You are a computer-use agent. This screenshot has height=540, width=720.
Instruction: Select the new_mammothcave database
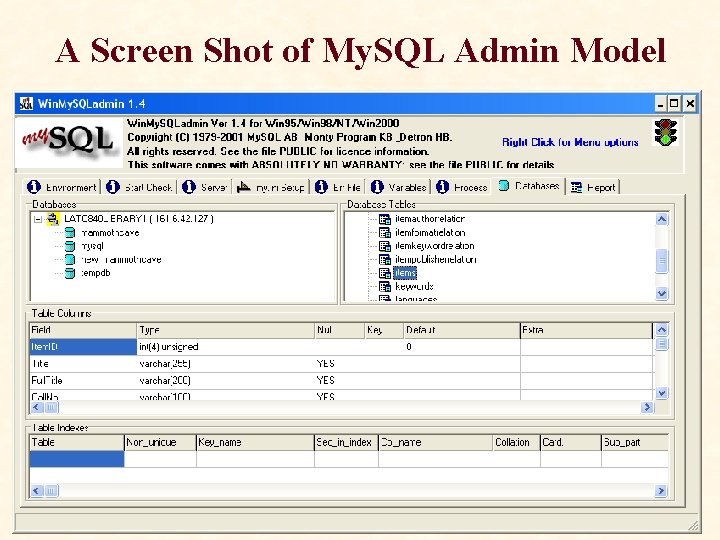click(x=121, y=259)
